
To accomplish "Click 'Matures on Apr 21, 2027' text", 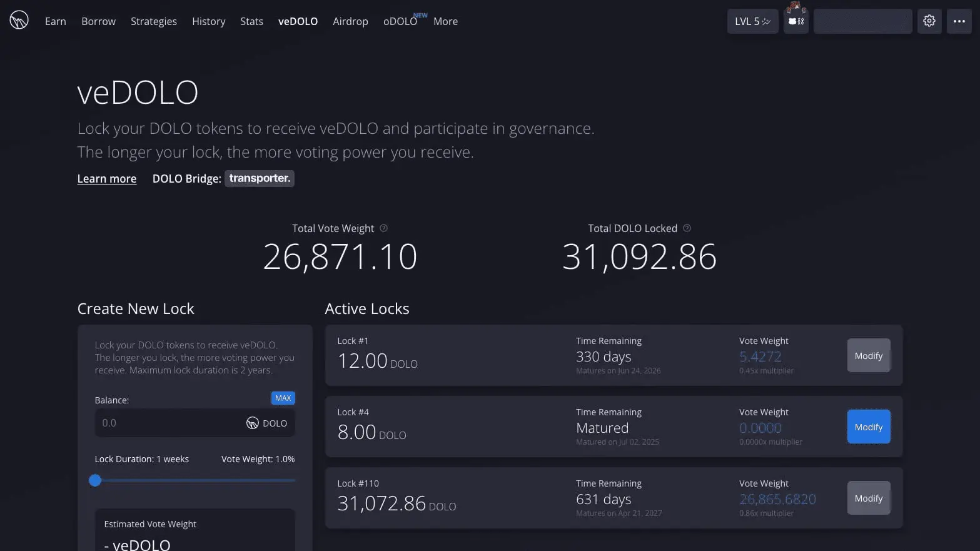I will coord(619,513).
